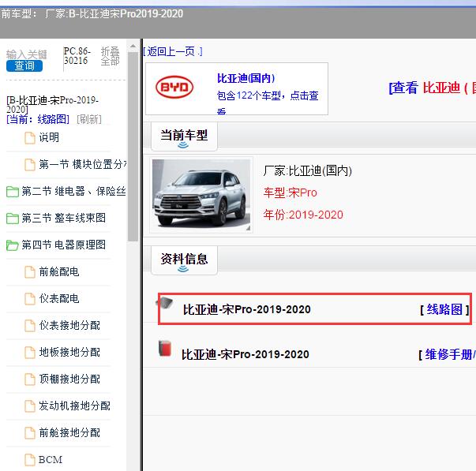
Task: Open the 说明 document item
Action: [49, 137]
